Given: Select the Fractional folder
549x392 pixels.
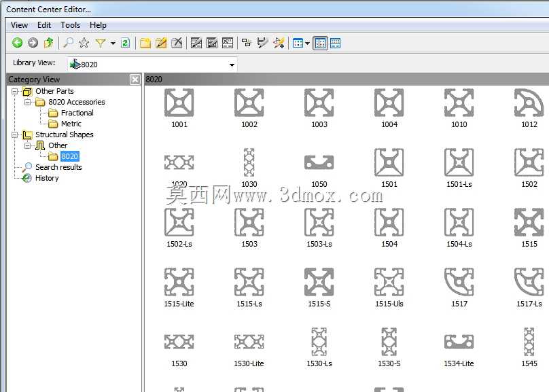Looking at the screenshot, I should (x=77, y=113).
